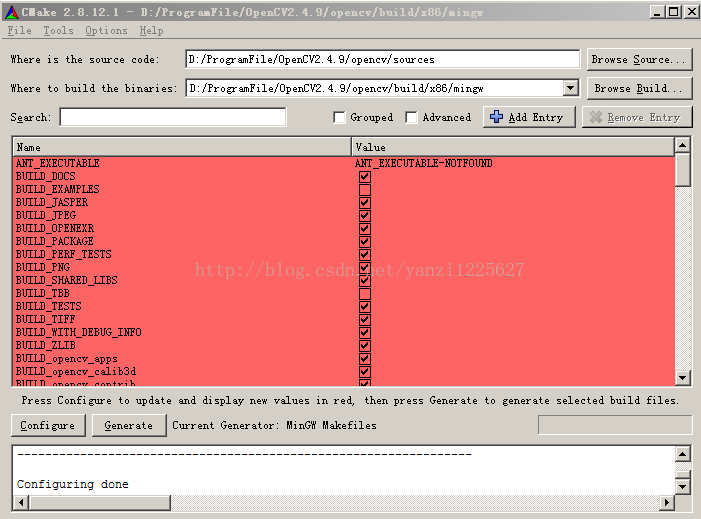Uncheck the BUILD_DOCS checkbox
The image size is (701, 519).
coord(365,177)
